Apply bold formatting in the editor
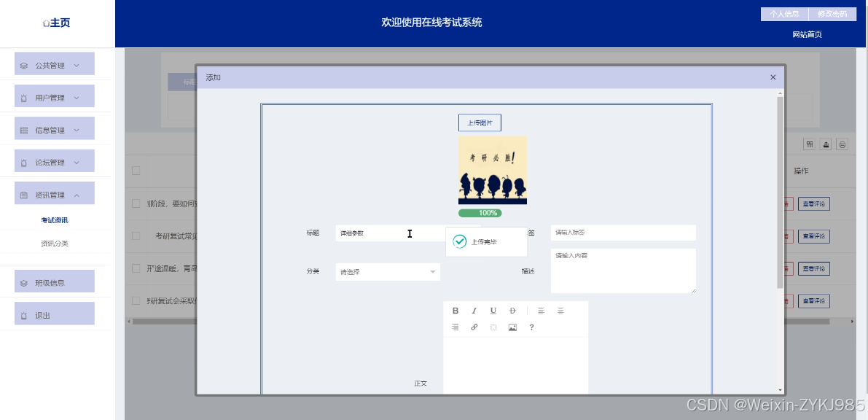 click(455, 311)
